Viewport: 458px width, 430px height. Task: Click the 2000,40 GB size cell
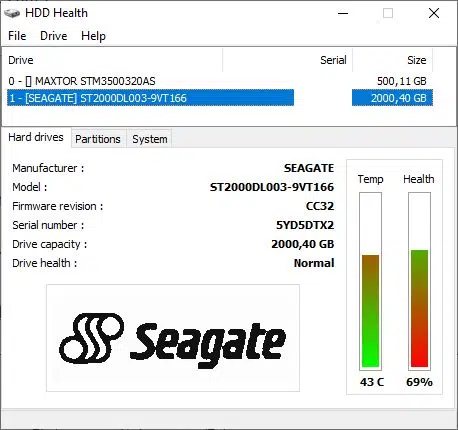point(392,98)
